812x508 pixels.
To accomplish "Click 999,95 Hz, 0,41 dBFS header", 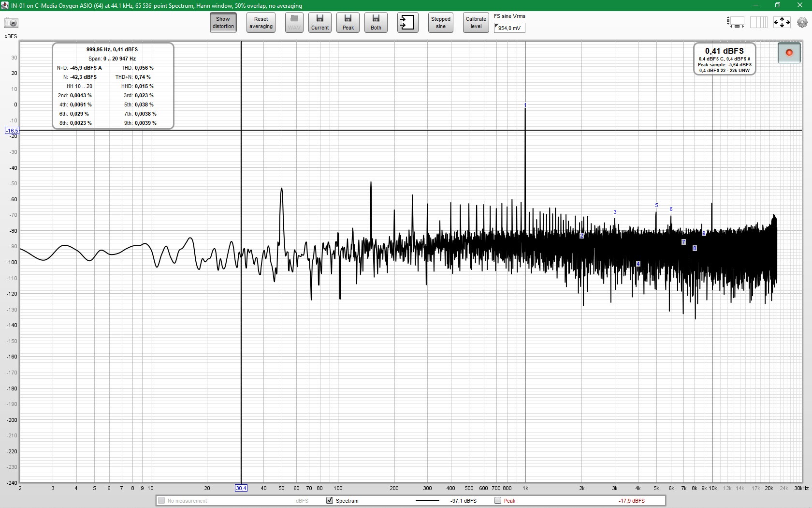I will 112,49.
